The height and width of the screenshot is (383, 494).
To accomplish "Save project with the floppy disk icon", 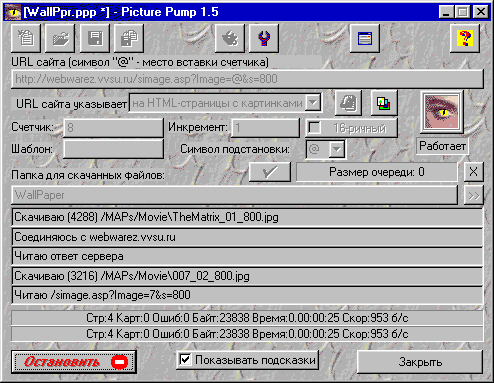I will pos(95,38).
